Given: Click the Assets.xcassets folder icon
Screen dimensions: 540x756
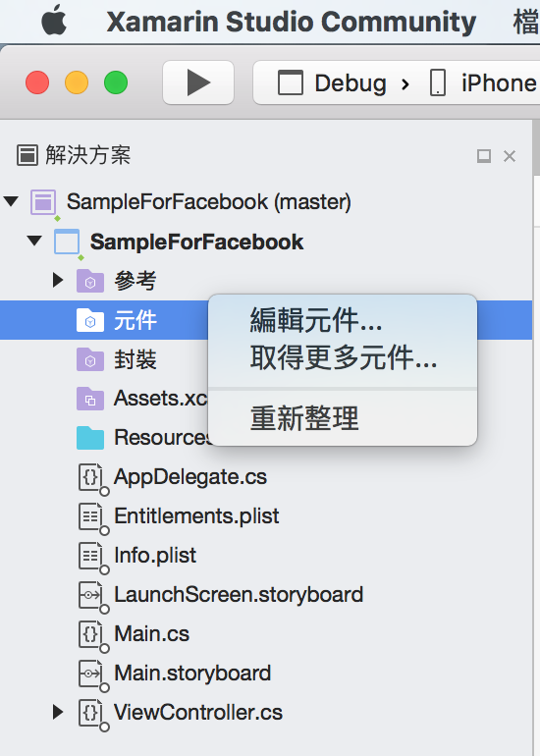Looking at the screenshot, I should tap(90, 399).
